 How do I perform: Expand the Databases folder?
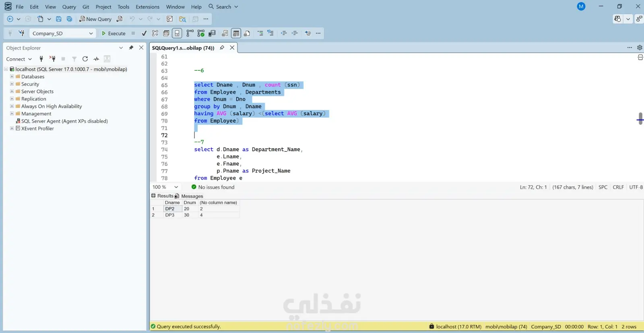[x=12, y=77]
